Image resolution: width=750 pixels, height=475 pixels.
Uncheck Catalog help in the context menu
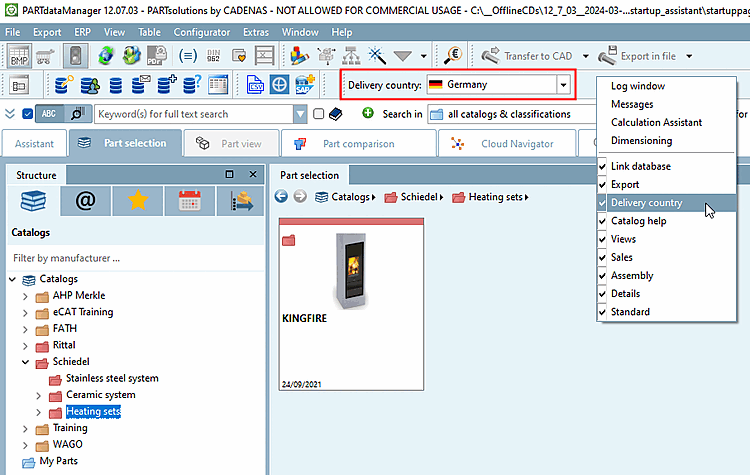tap(666, 221)
